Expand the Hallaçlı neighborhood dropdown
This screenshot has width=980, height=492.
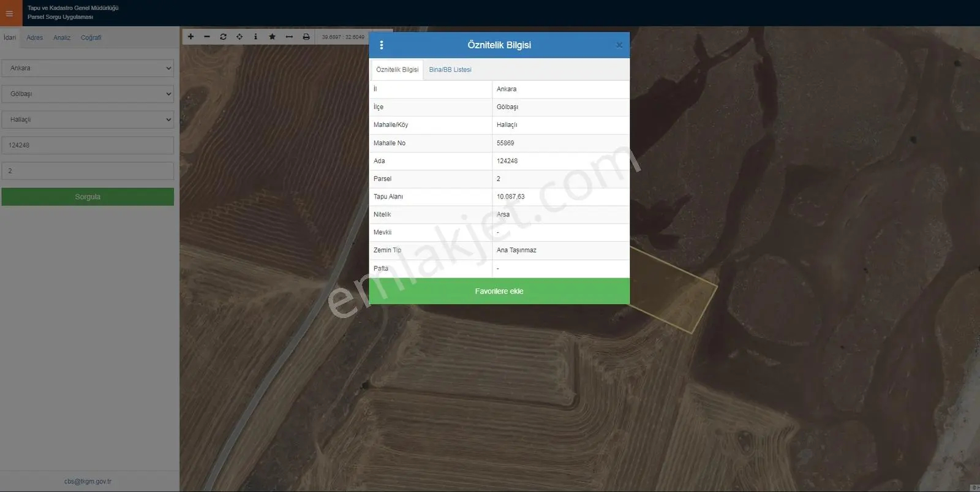pyautogui.click(x=88, y=119)
